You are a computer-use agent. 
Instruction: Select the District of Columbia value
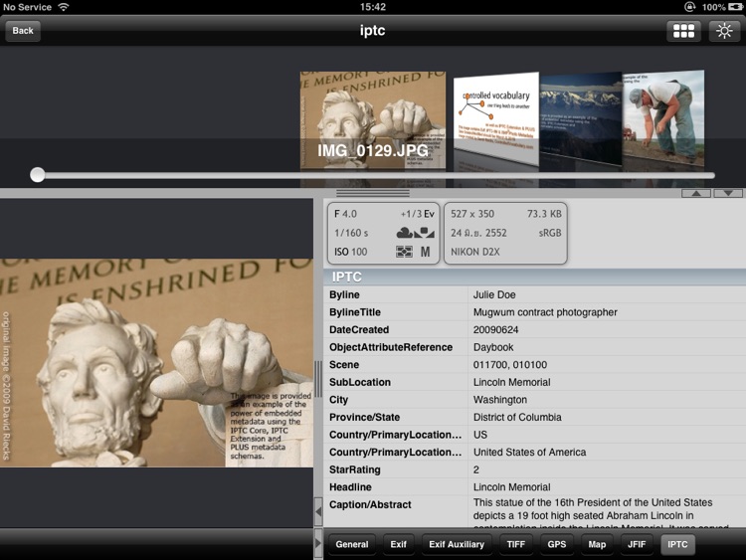tap(517, 417)
